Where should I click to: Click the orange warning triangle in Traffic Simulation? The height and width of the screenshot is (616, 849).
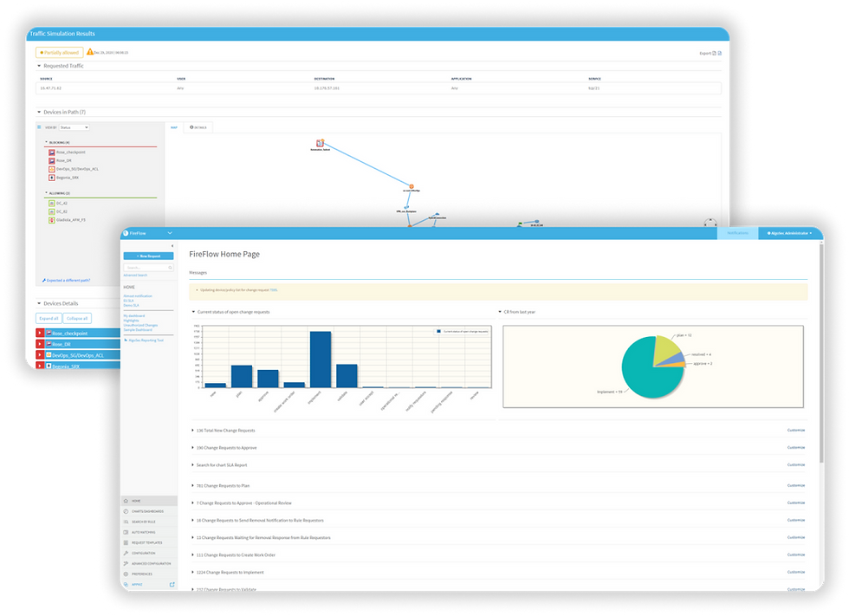(90, 52)
